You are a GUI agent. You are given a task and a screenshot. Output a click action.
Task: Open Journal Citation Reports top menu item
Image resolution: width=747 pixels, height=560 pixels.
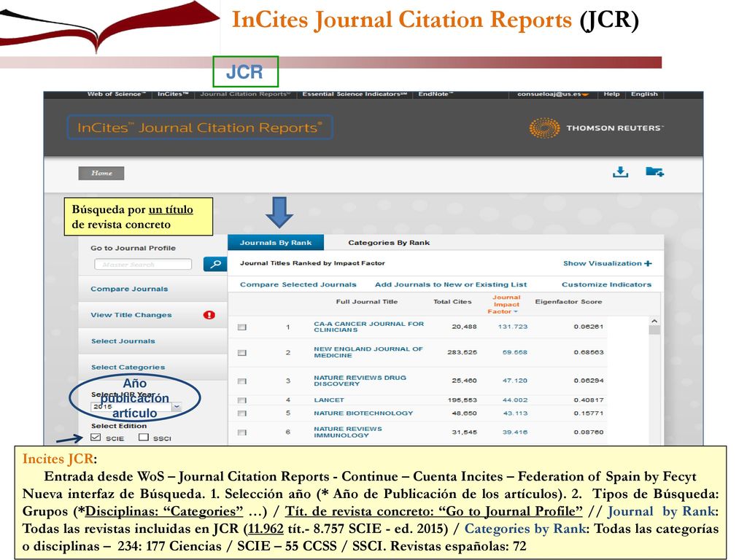245,94
